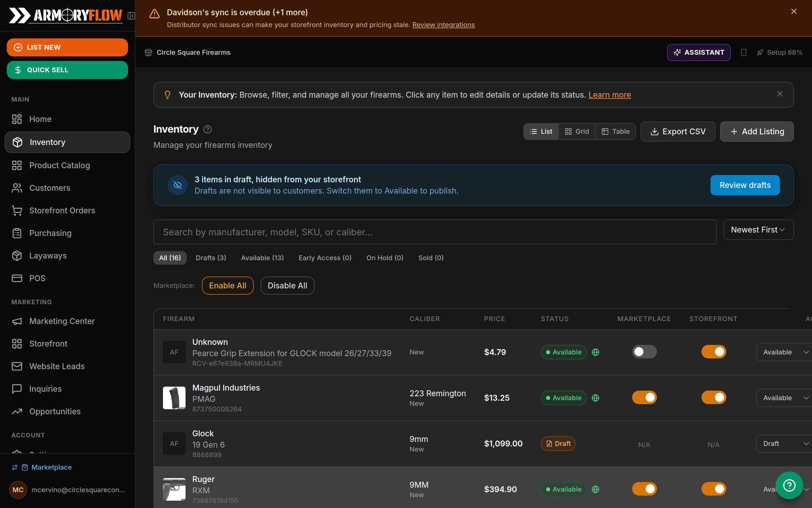Open Review integrations link
The width and height of the screenshot is (812, 508).
(443, 25)
